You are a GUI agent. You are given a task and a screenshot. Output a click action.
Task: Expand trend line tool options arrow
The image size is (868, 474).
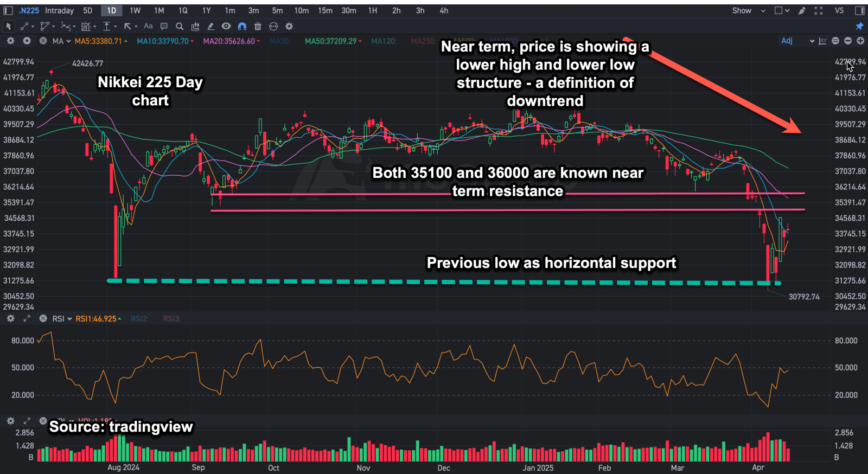coord(33,27)
